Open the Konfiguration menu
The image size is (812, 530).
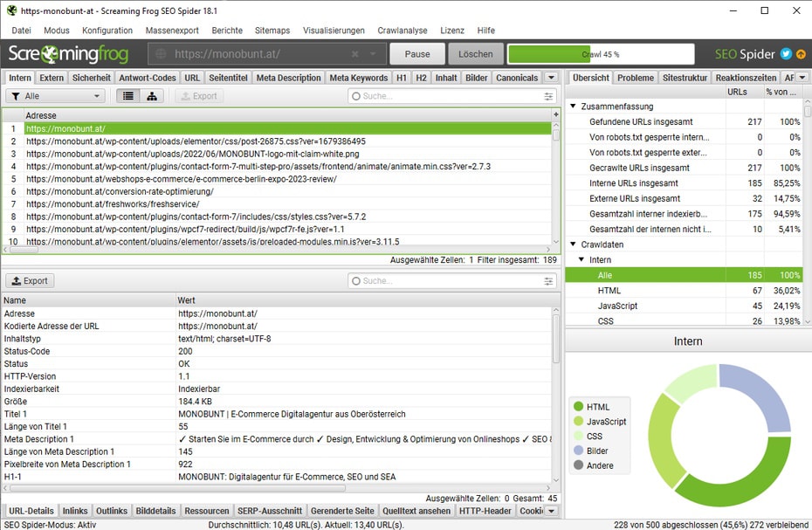point(107,31)
